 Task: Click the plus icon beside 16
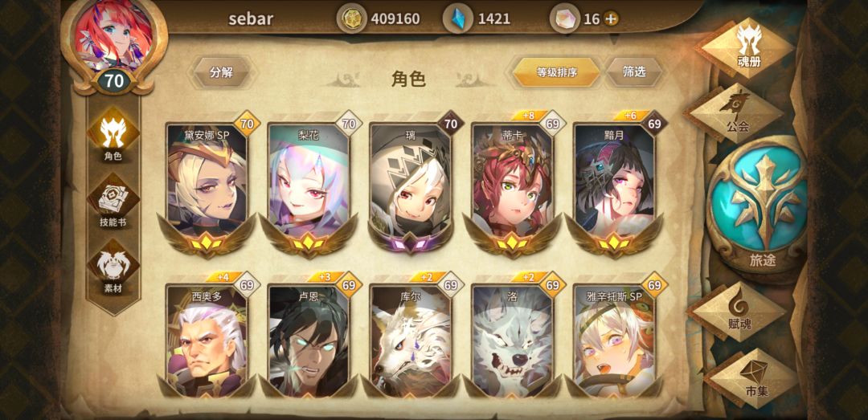pos(611,18)
